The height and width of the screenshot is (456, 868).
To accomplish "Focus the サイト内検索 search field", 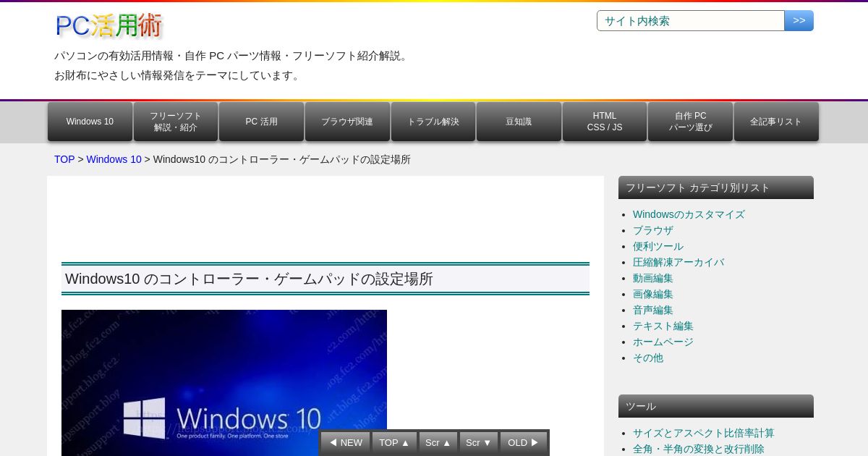I will [691, 20].
